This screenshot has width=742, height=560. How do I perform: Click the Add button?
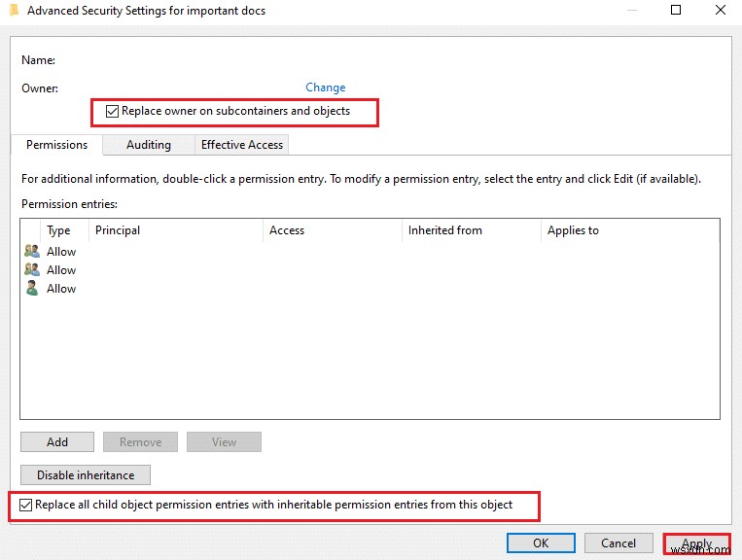pos(57,441)
